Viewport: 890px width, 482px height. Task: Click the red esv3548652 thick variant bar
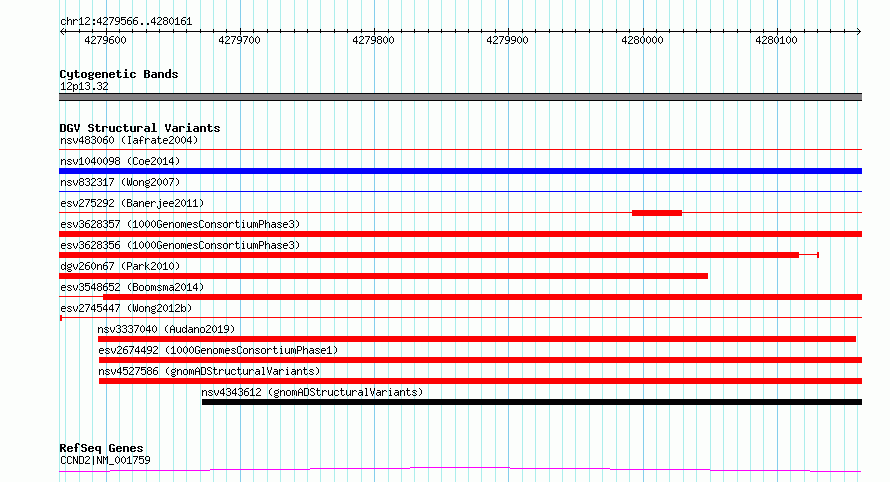482,297
